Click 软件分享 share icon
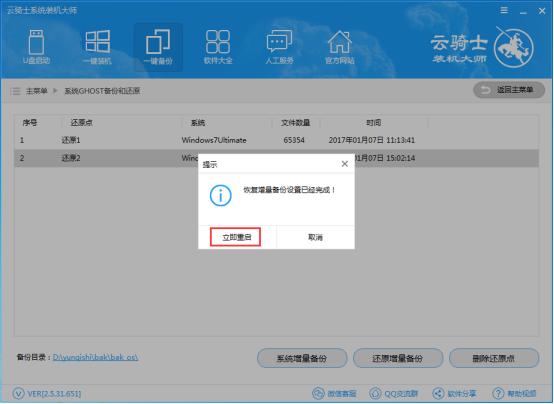This screenshot has height=404, width=554. click(438, 393)
